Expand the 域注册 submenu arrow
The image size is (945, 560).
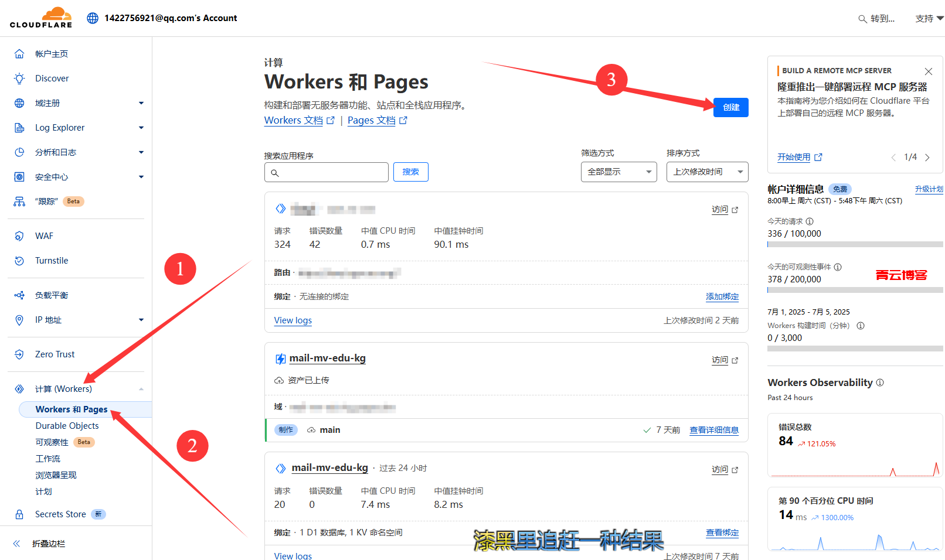(x=141, y=103)
